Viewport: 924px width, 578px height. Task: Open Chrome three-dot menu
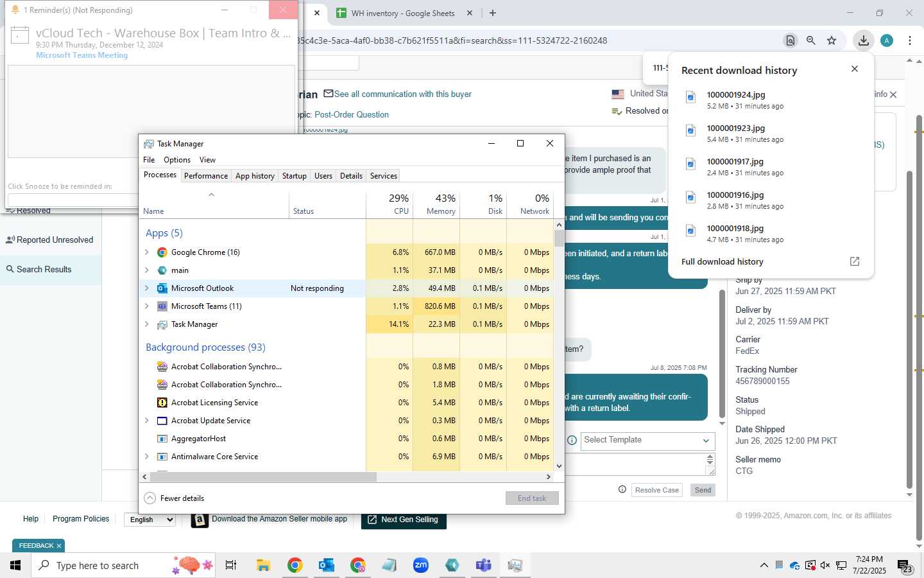pos(910,40)
